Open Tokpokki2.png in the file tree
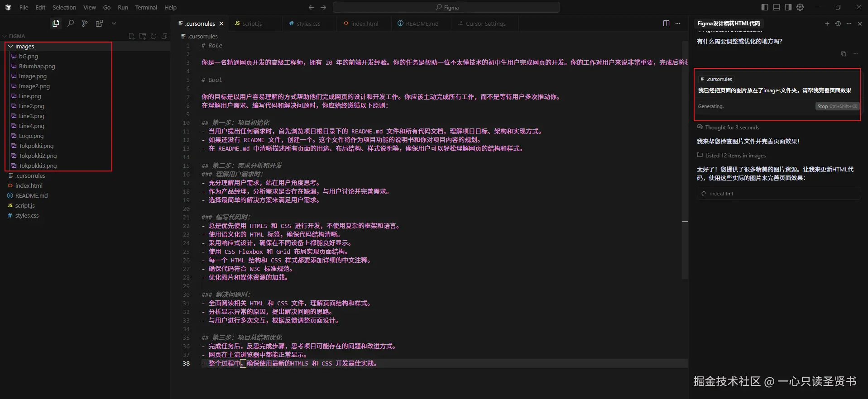868x399 pixels. (38, 156)
